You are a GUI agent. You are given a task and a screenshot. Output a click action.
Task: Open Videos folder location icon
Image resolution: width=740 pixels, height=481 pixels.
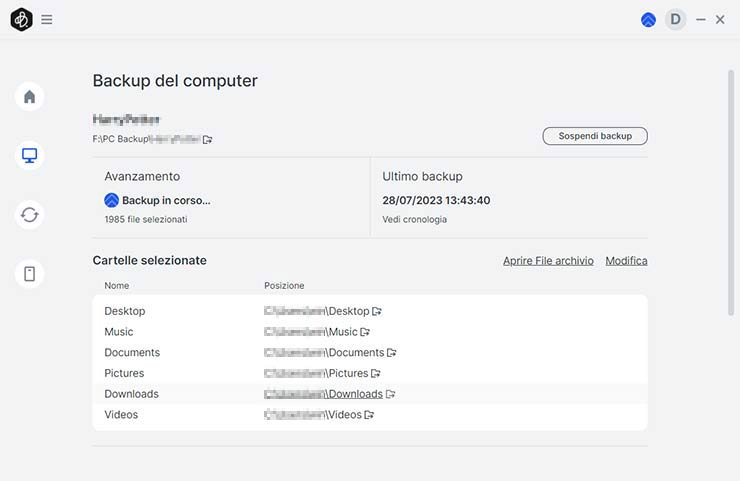coord(369,415)
